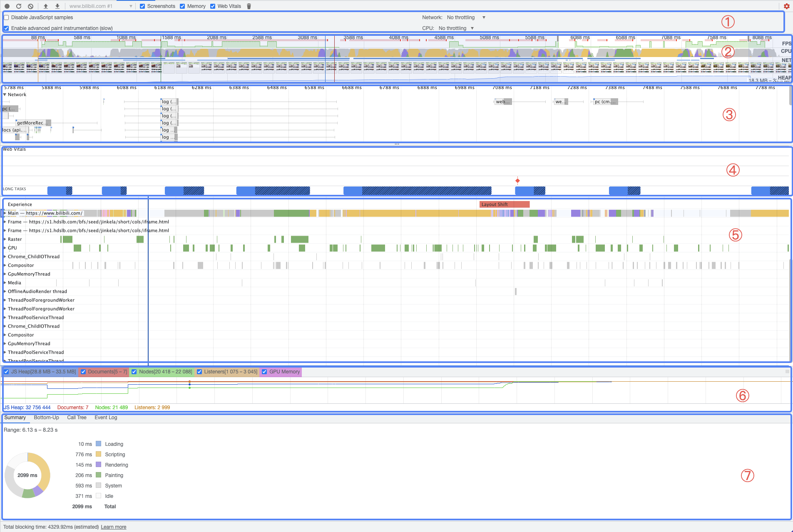Open capture settings gear icon
The width and height of the screenshot is (793, 532).
pos(786,6)
